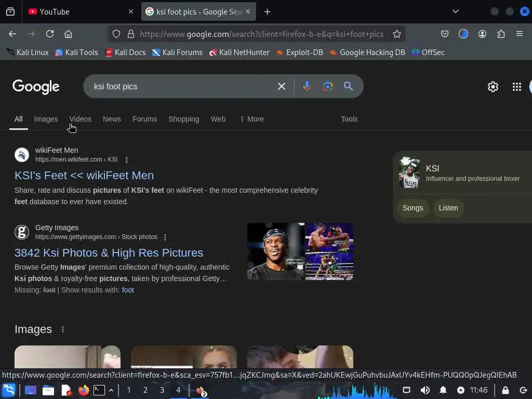Submit search with the magnifier icon
This screenshot has width=532, height=399.
click(348, 86)
